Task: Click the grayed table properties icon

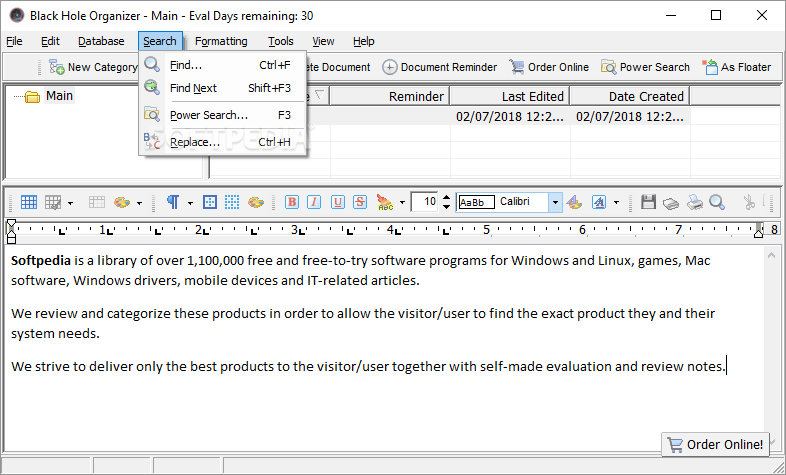Action: 97,202
